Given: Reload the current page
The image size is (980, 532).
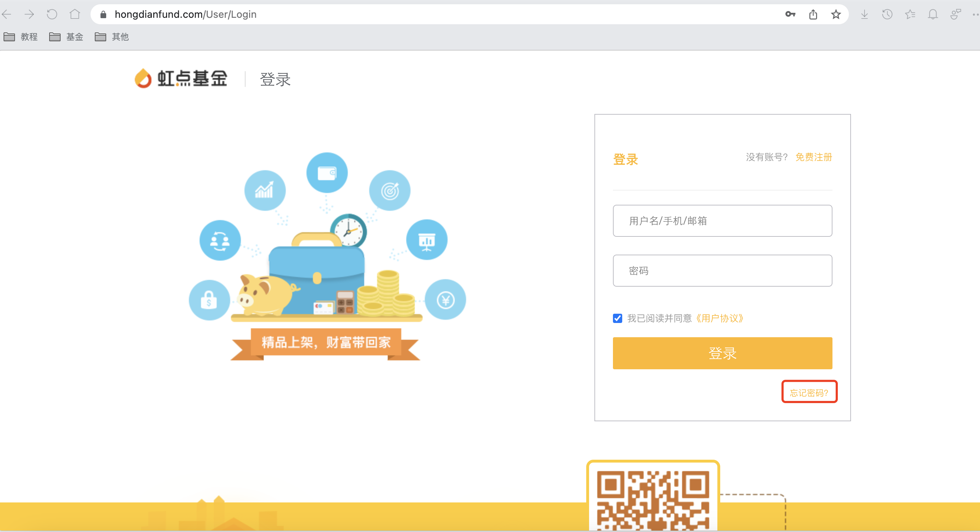Looking at the screenshot, I should (x=52, y=15).
